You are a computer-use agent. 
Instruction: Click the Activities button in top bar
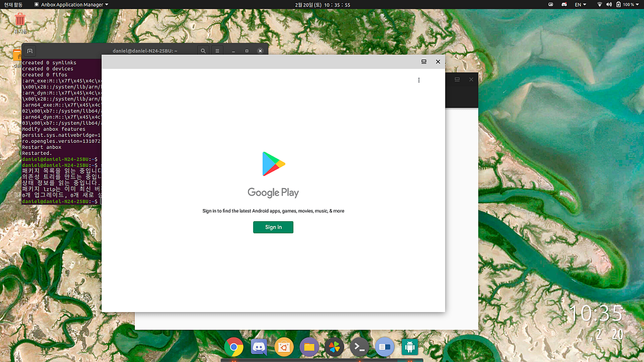pyautogui.click(x=14, y=5)
